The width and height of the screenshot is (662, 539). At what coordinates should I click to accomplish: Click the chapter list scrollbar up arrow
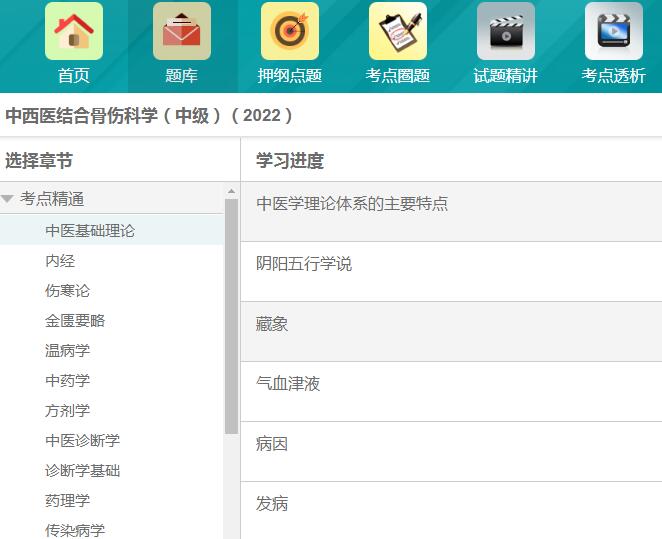point(231,191)
